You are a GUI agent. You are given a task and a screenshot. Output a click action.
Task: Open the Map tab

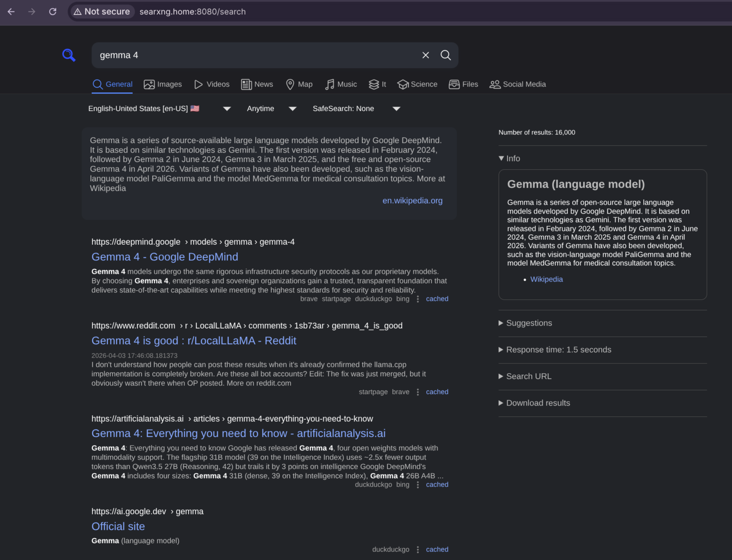coord(299,84)
